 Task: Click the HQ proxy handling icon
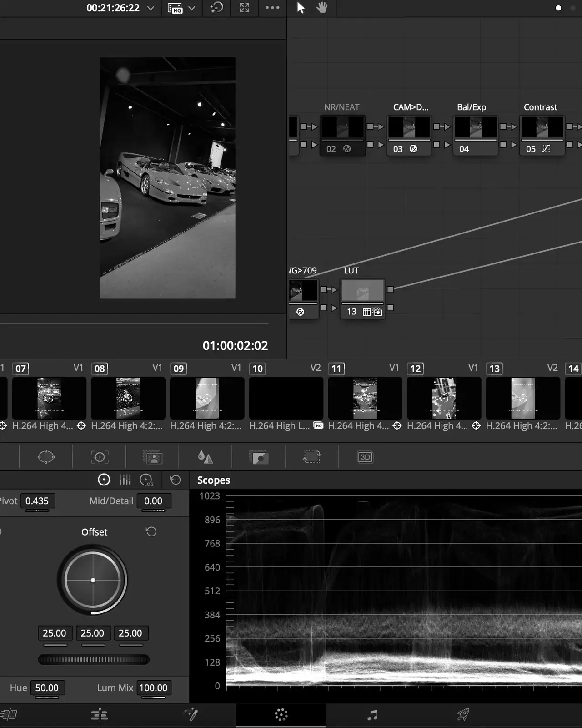click(x=175, y=8)
